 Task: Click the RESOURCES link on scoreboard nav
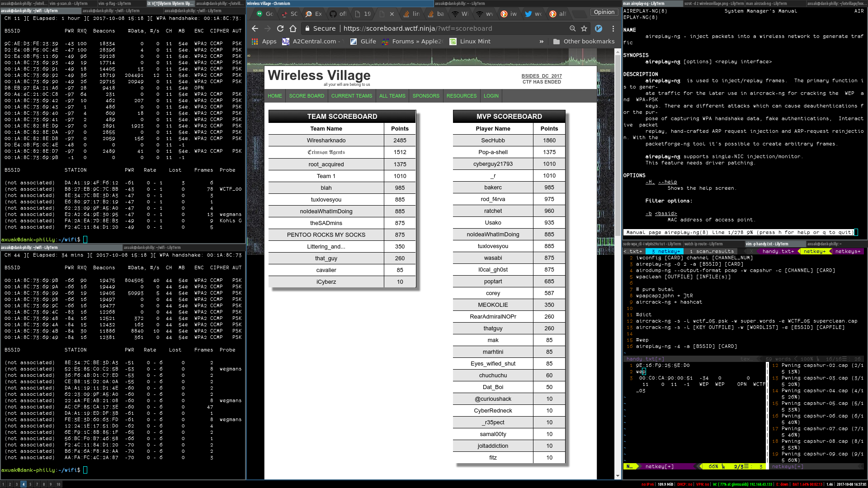coord(462,96)
